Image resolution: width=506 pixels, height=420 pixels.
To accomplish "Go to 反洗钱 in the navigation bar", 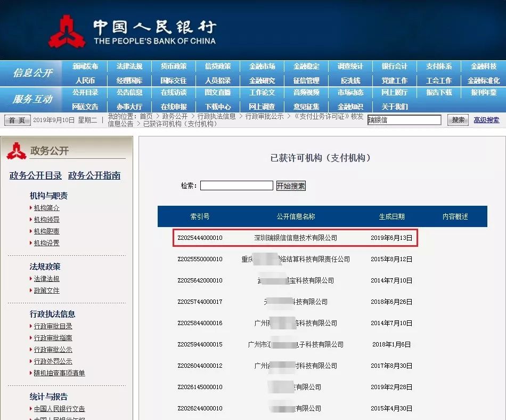I will click(350, 80).
